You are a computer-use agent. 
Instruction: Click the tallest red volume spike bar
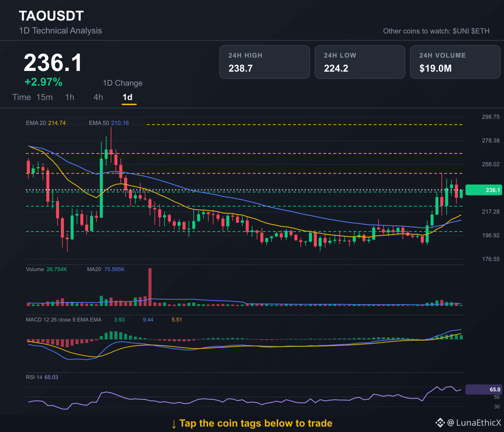150,287
